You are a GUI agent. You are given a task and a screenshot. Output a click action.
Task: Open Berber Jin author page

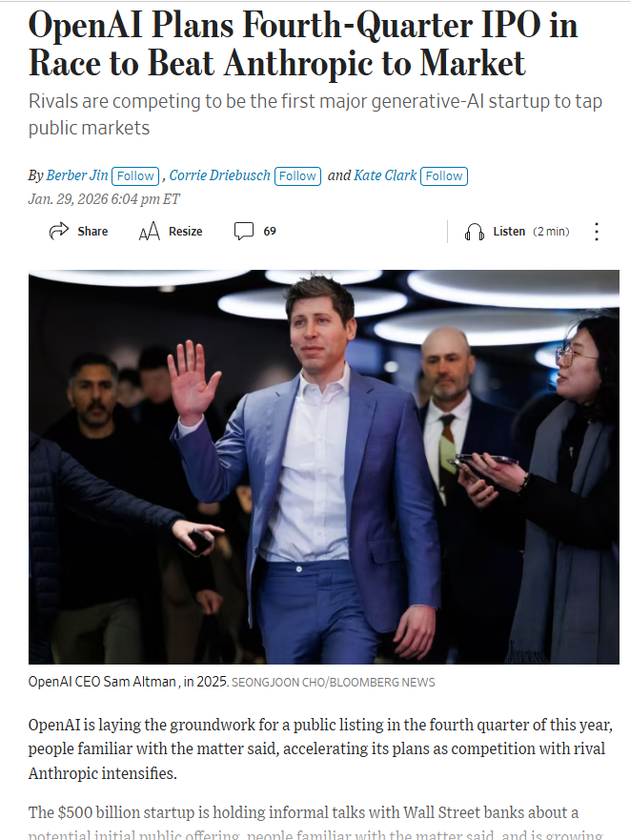[77, 175]
